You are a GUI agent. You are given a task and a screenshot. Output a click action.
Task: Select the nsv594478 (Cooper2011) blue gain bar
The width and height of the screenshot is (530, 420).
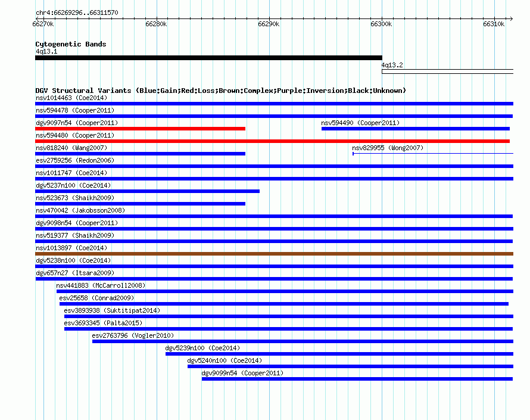274,116
